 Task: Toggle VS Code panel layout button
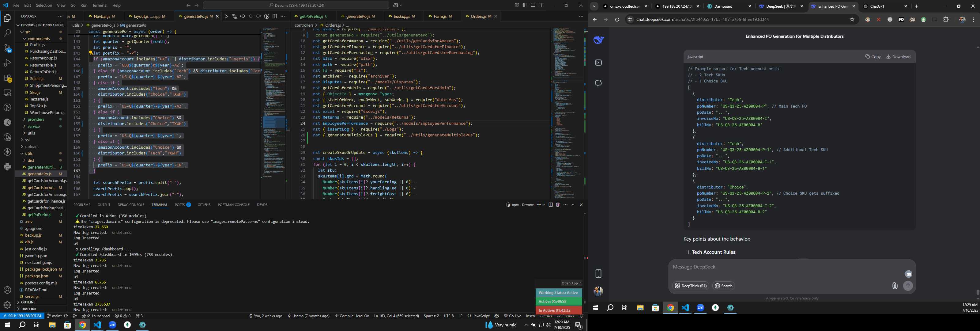[533, 5]
